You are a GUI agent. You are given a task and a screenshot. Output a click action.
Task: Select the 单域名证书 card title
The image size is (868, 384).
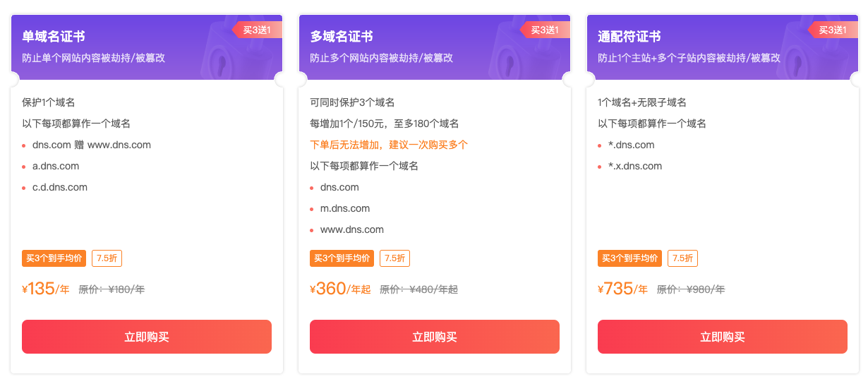pos(54,37)
